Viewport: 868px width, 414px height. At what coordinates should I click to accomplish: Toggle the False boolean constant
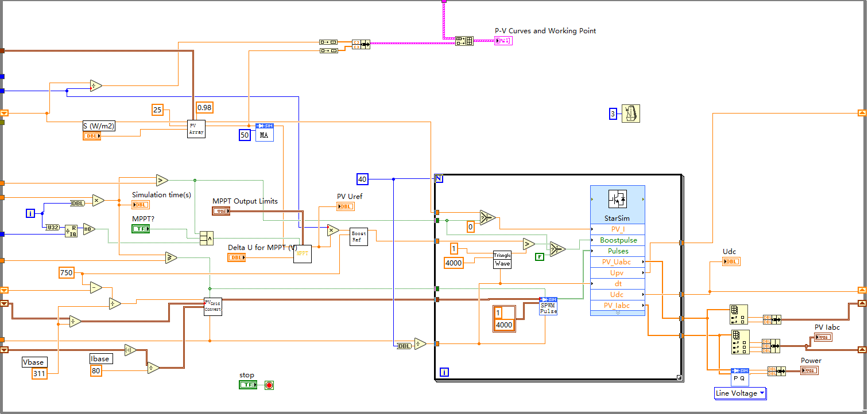(x=540, y=256)
